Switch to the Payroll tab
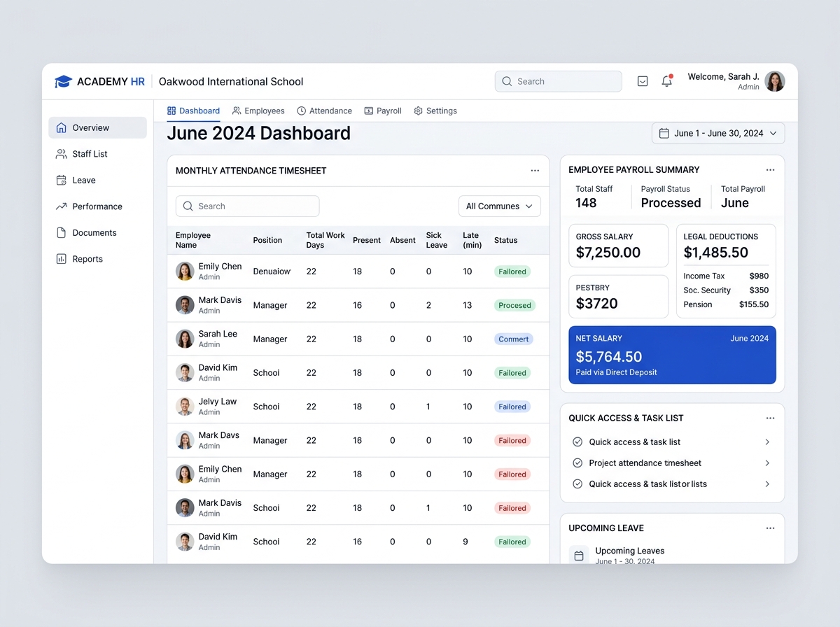This screenshot has height=627, width=840. 383,111
